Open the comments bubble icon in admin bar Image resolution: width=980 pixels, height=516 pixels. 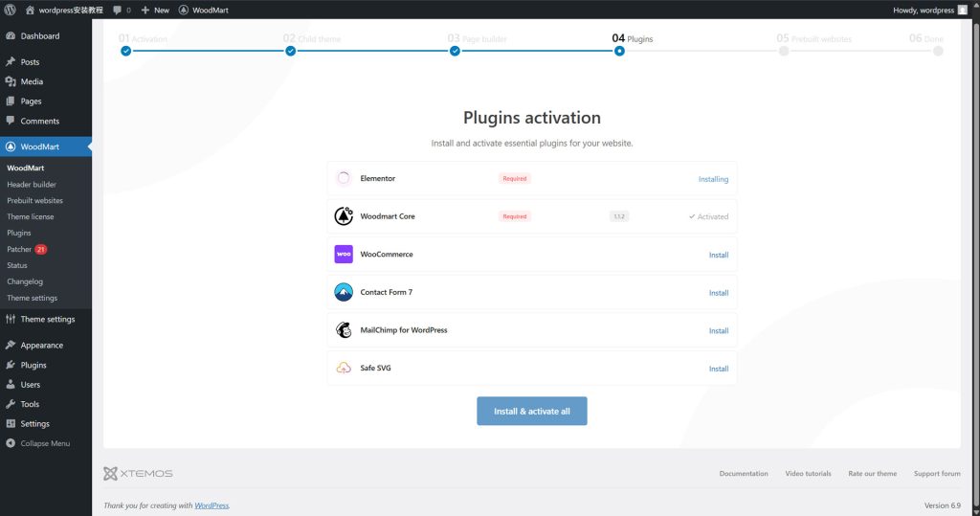click(x=118, y=10)
